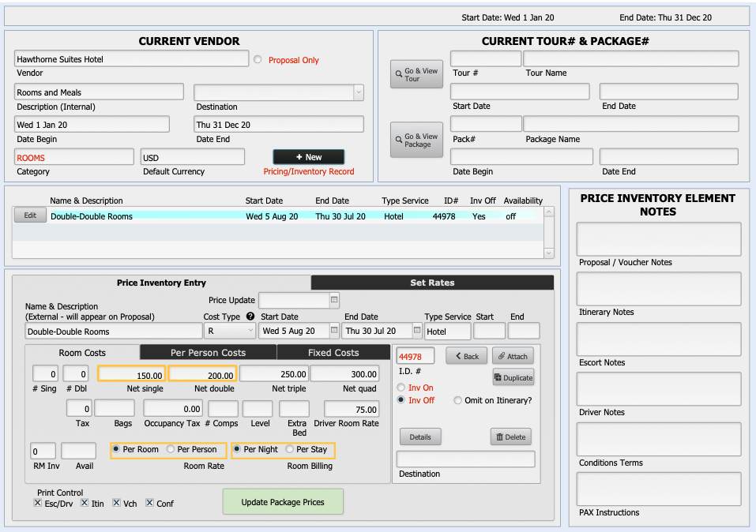Image resolution: width=756 pixels, height=532 pixels.
Task: Select the Inv Off radio button
Action: pos(401,400)
